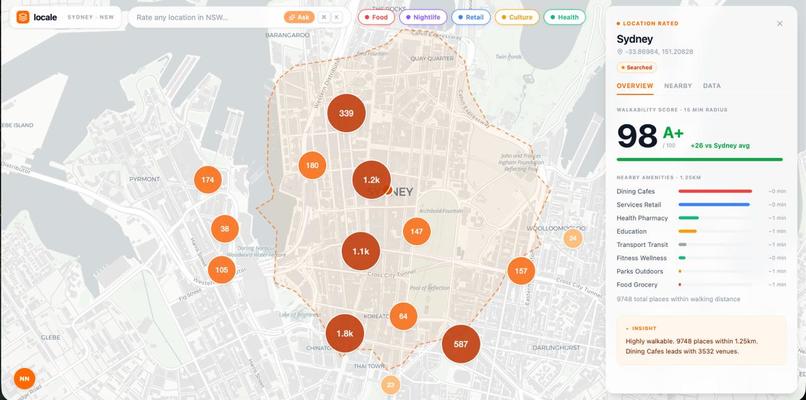The height and width of the screenshot is (400, 806).
Task: Click the first keyboard shortcut key in search bar
Action: point(324,17)
